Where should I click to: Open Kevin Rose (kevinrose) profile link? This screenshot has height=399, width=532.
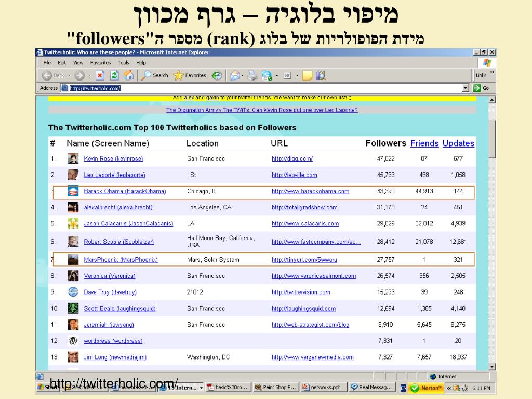[x=113, y=158]
